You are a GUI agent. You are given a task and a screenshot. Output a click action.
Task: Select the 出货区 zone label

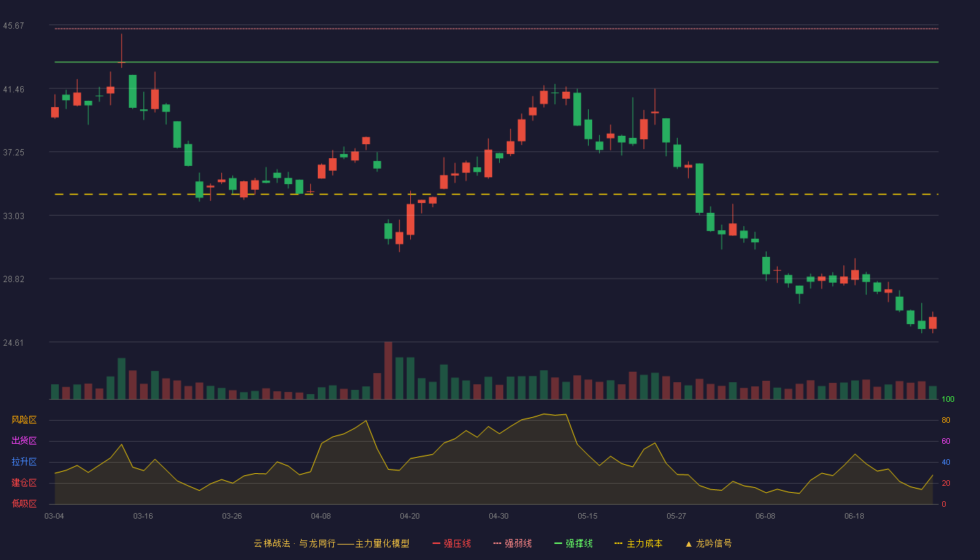tap(24, 441)
